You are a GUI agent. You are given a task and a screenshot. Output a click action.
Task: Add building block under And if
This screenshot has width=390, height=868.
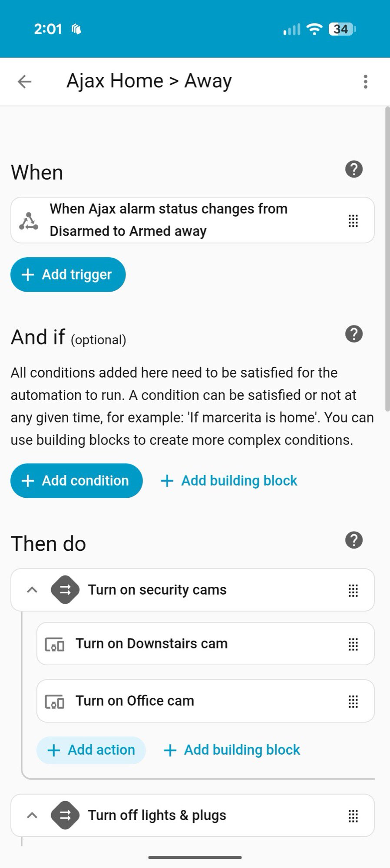point(229,481)
